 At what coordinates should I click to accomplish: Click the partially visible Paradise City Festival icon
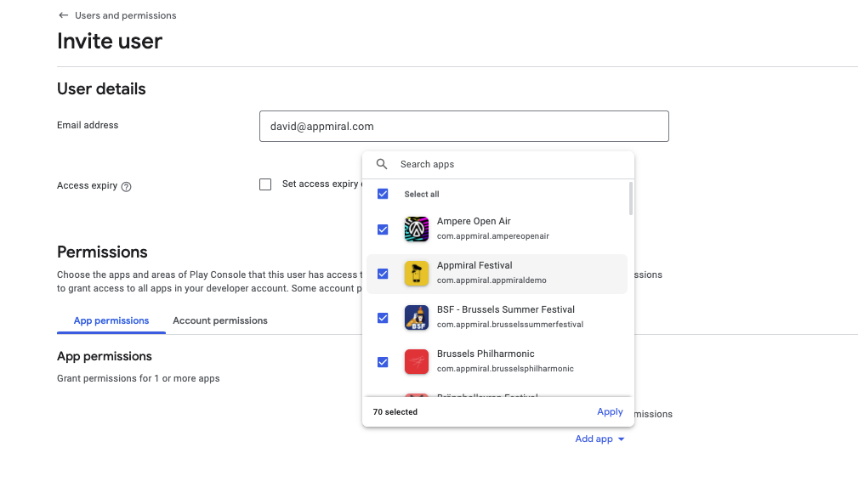point(416,396)
